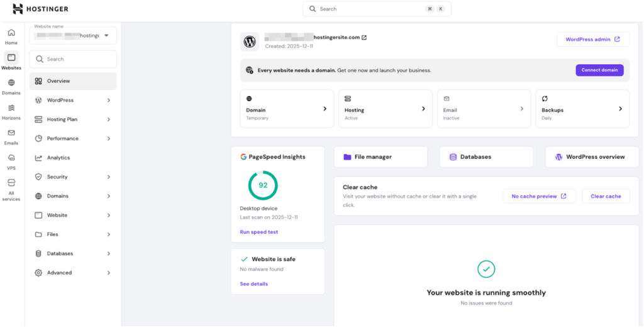
Task: Click 'Last scan on 2025-12-11' text
Action: point(269,217)
